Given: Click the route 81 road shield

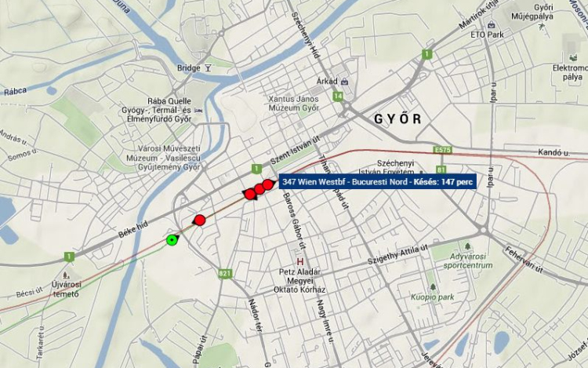Looking at the screenshot, I should click(441, 169).
